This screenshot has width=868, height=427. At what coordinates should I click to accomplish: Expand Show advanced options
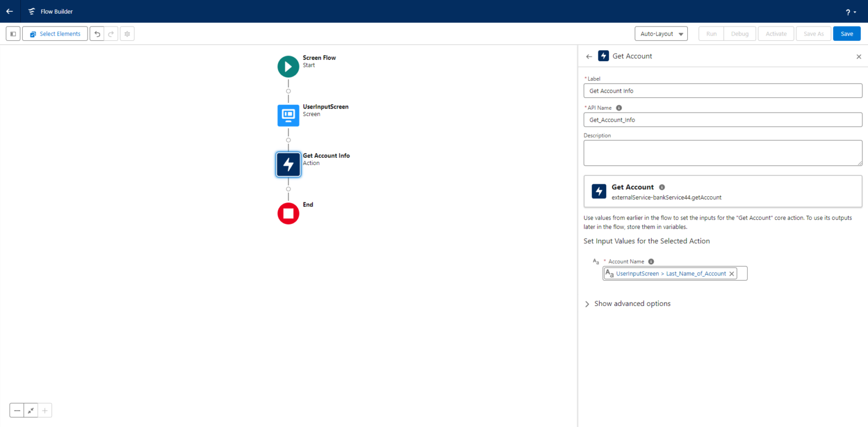[x=627, y=304]
